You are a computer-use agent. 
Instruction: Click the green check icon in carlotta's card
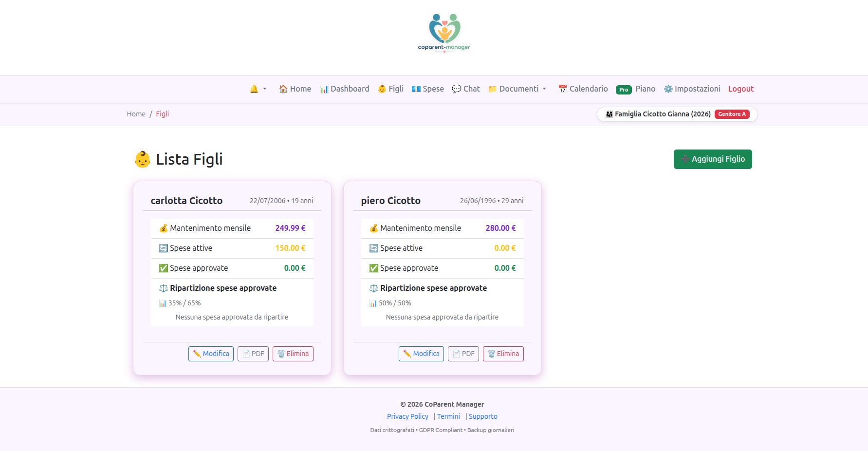[164, 268]
